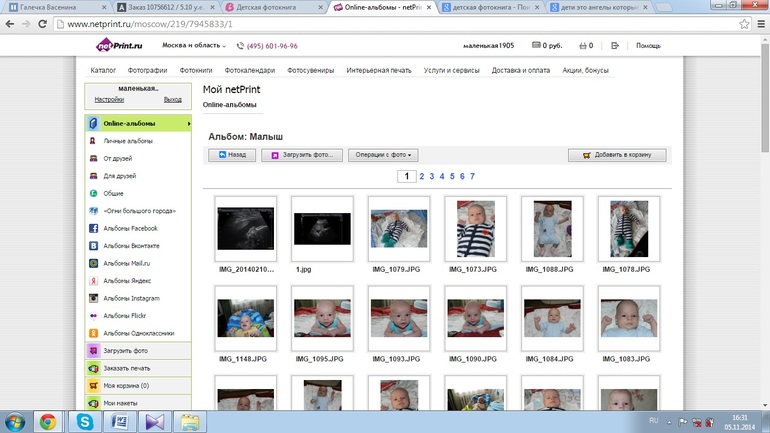The width and height of the screenshot is (770, 433).
Task: Open the shopping cart icon in header
Action: (x=583, y=45)
